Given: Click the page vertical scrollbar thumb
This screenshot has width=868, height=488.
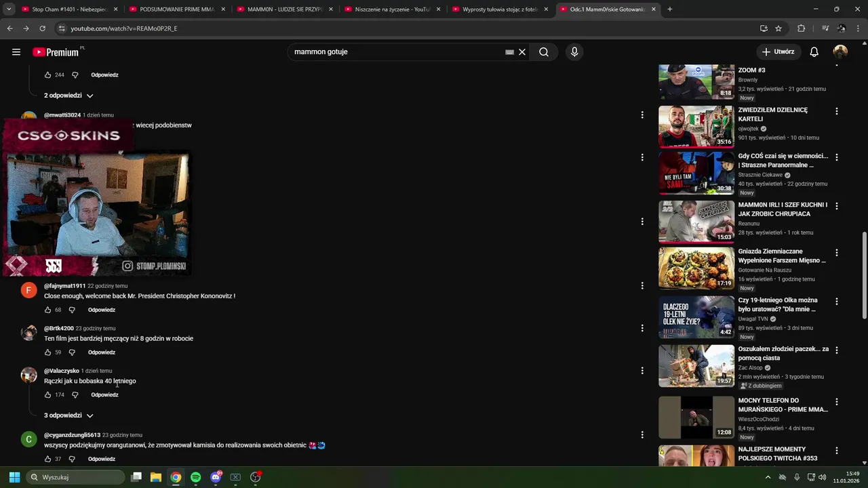Looking at the screenshot, I should [x=864, y=275].
